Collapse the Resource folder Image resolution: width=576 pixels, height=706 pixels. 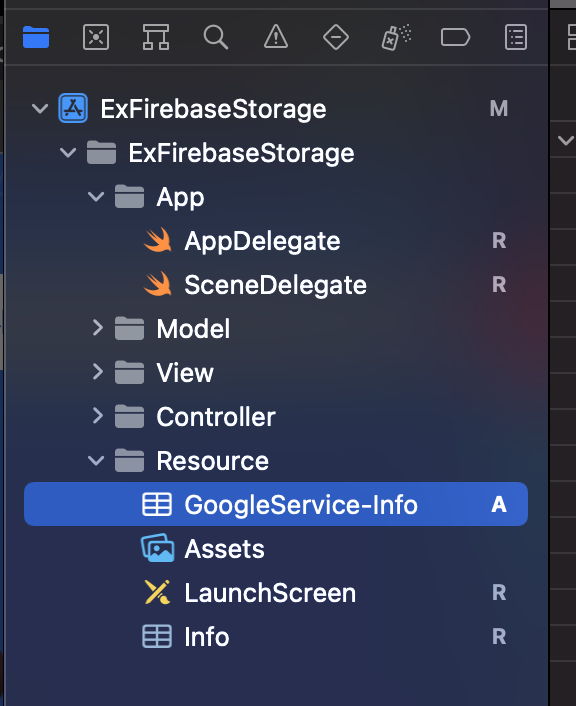96,461
